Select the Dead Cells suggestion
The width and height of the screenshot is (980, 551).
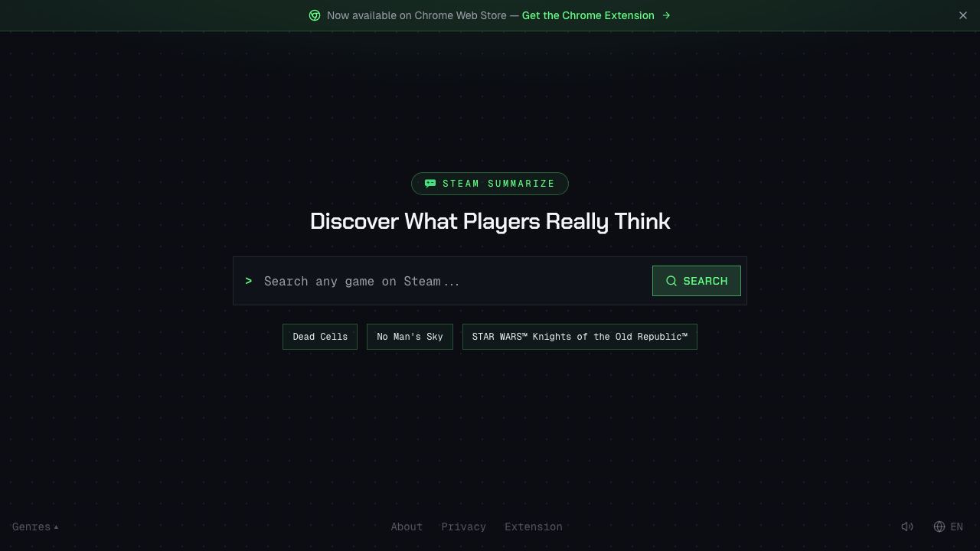tap(320, 337)
